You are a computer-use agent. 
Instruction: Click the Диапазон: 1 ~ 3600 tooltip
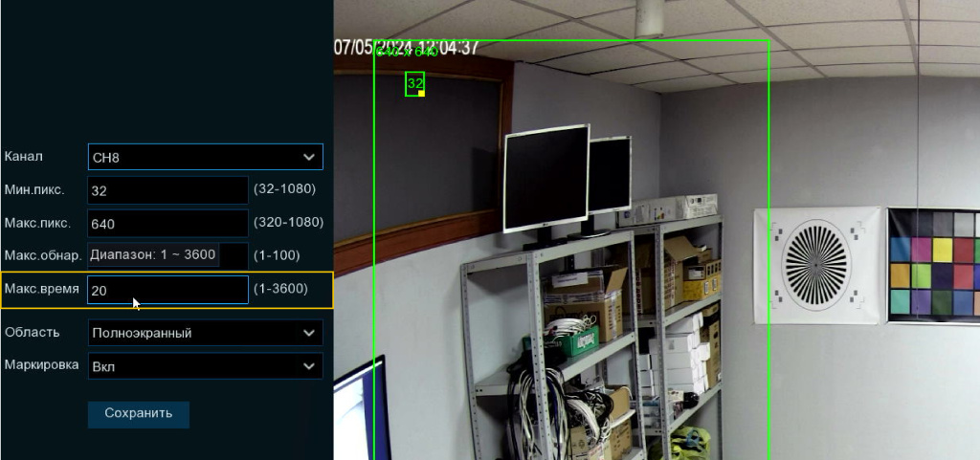click(153, 255)
